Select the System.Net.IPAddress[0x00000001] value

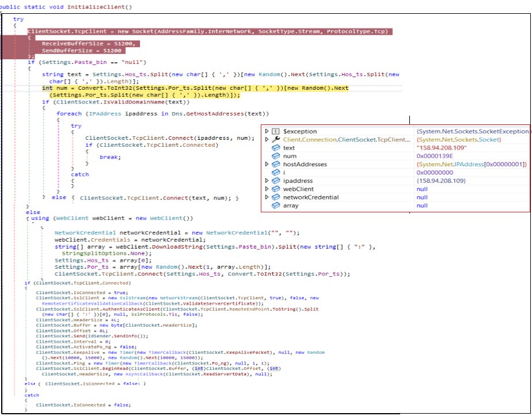click(x=472, y=164)
